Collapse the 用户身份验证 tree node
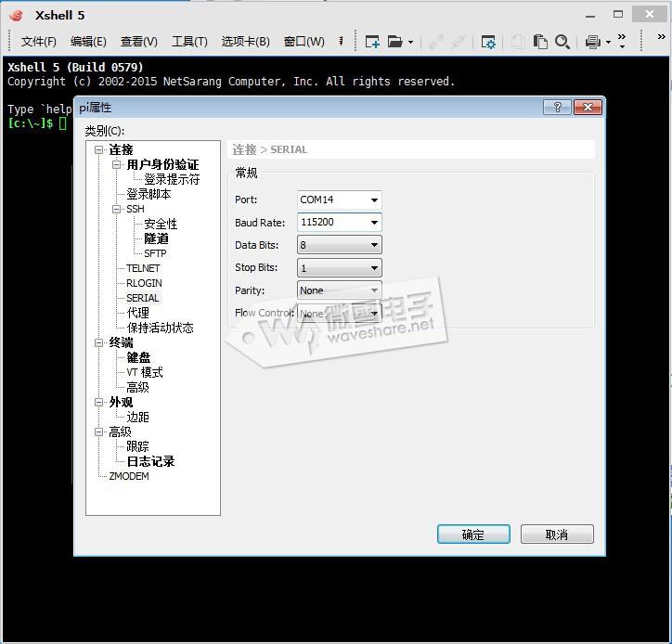 pyautogui.click(x=116, y=164)
